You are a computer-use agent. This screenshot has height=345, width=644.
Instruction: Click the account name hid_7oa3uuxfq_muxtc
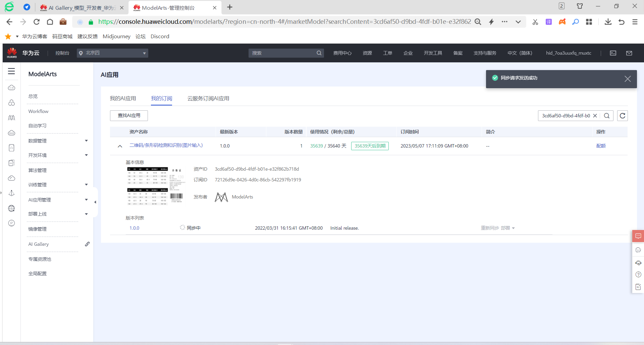click(569, 53)
